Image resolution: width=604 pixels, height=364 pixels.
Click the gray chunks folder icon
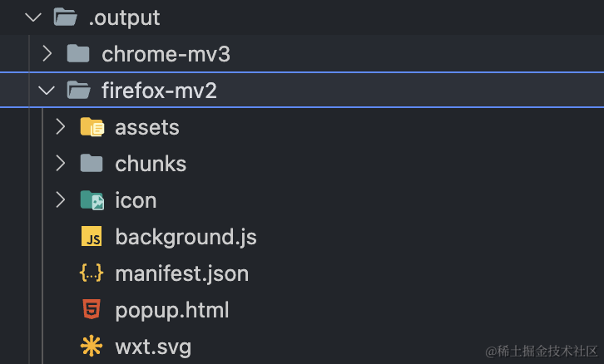tap(92, 164)
